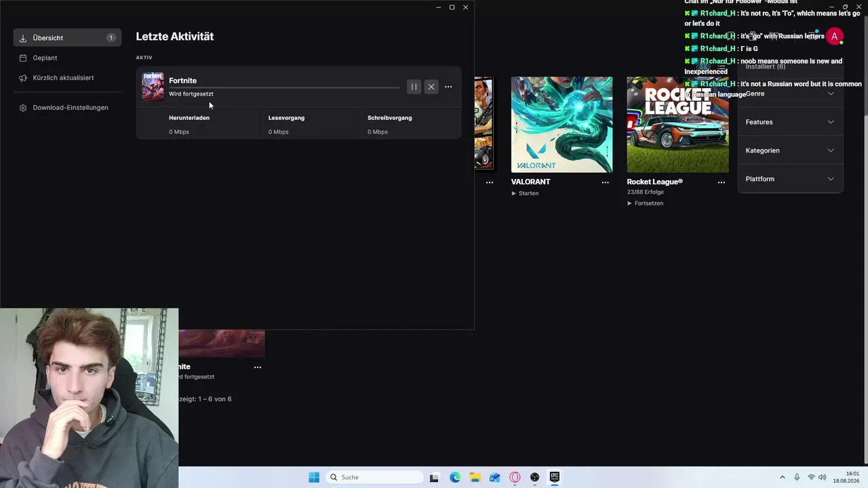Image resolution: width=868 pixels, height=488 pixels.
Task: Expand the Features filter in the library
Action: pyautogui.click(x=790, y=122)
